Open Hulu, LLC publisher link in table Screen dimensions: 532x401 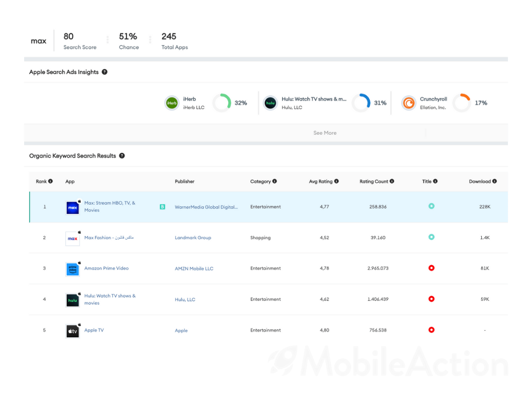click(x=185, y=299)
